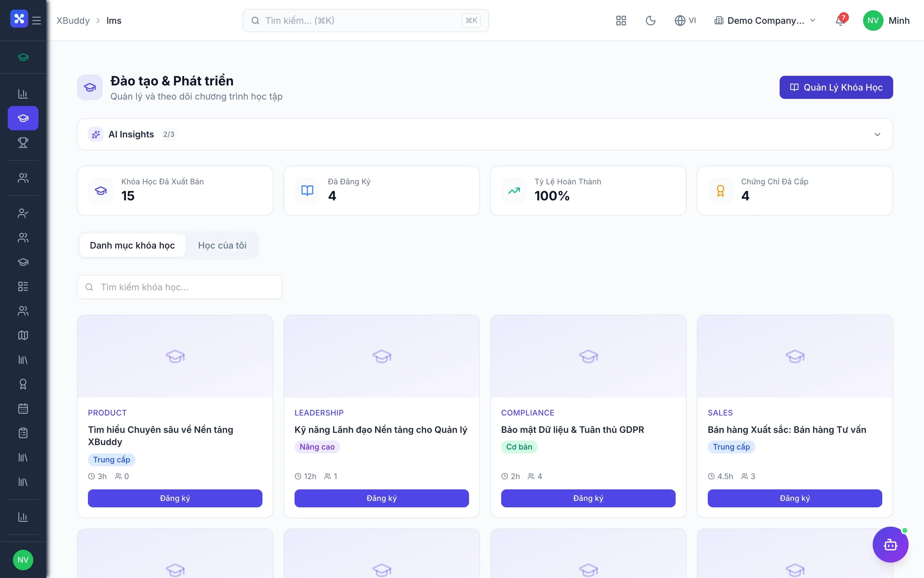Click title Kỹ năng Lãnh đạo Nền tảng cho Quản lý
The height and width of the screenshot is (578, 924).
pos(381,430)
